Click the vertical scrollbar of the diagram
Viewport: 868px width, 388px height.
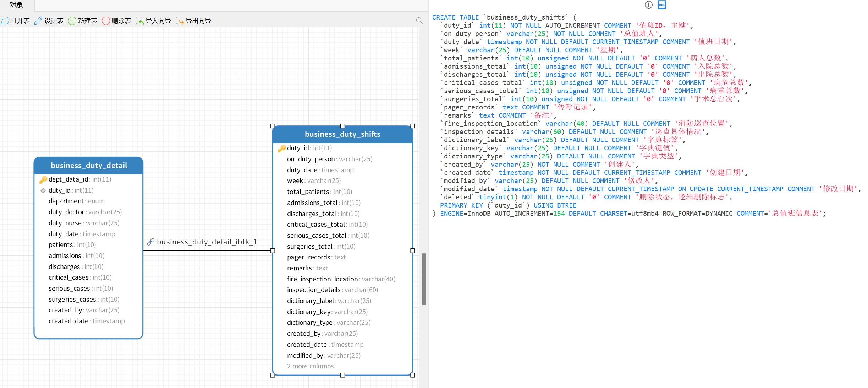pyautogui.click(x=424, y=279)
